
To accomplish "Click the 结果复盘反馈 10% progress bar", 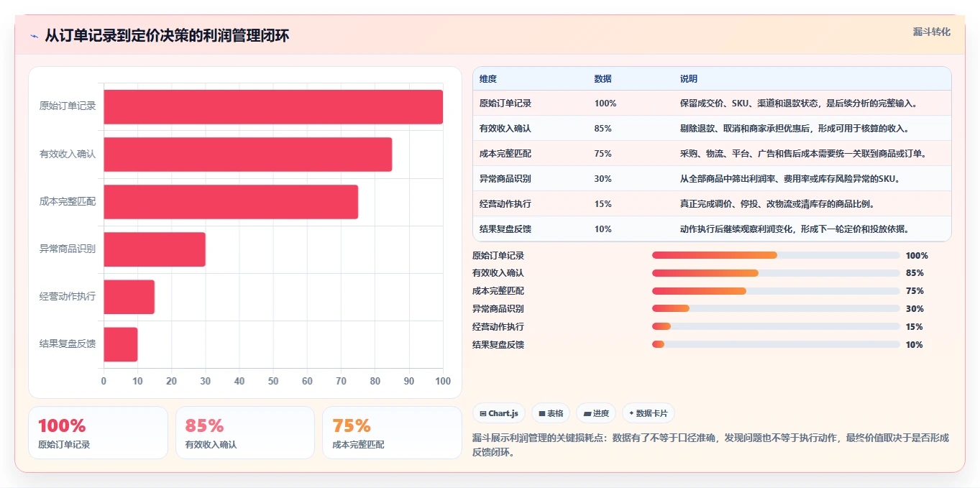I will click(x=776, y=344).
